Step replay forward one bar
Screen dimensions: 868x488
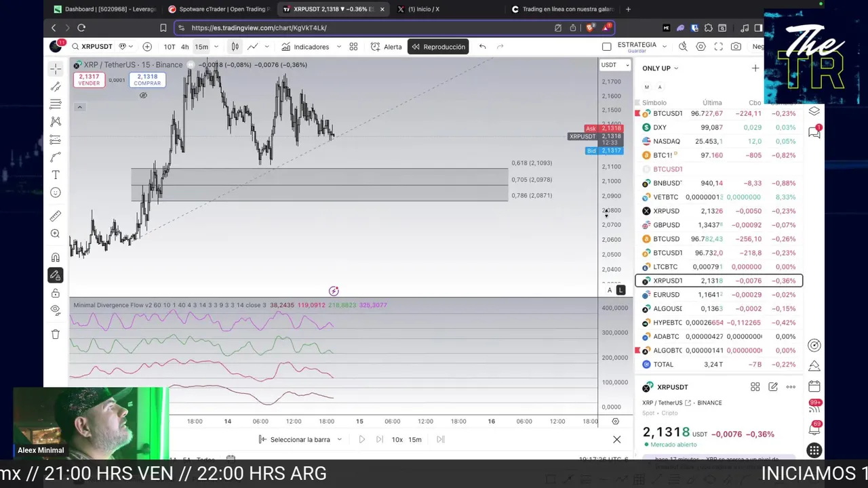(379, 439)
